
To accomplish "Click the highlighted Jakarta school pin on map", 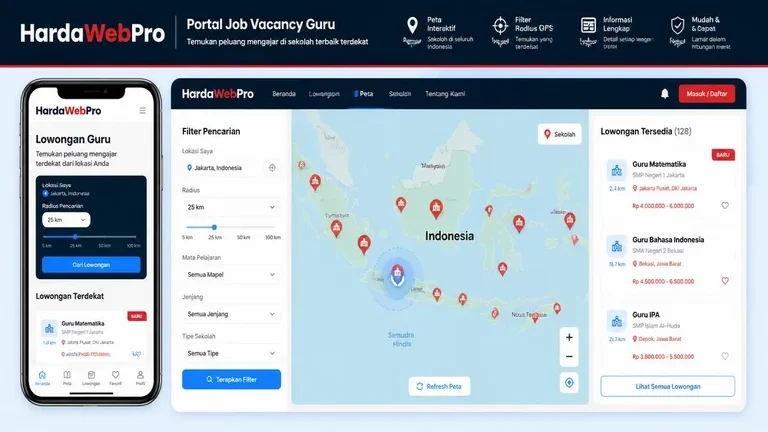I will coord(397,275).
